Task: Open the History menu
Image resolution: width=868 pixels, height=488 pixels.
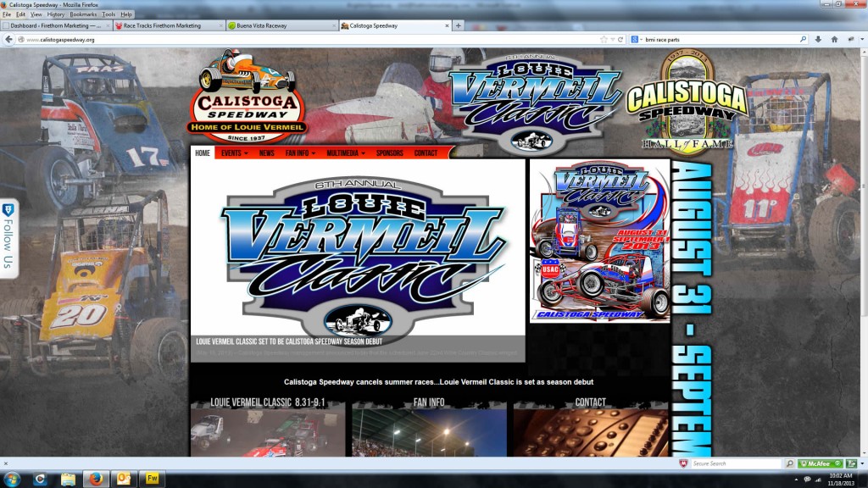Action: tap(55, 14)
